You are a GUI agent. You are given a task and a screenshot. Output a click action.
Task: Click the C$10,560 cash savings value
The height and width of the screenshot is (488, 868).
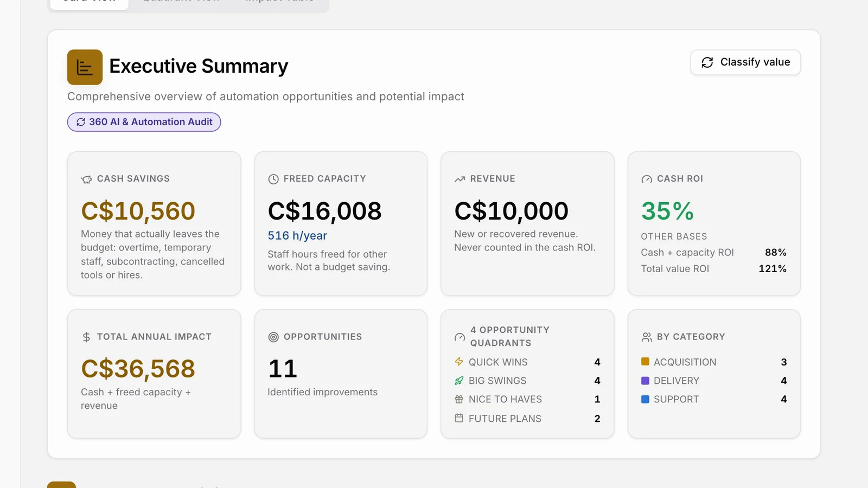[x=138, y=211]
